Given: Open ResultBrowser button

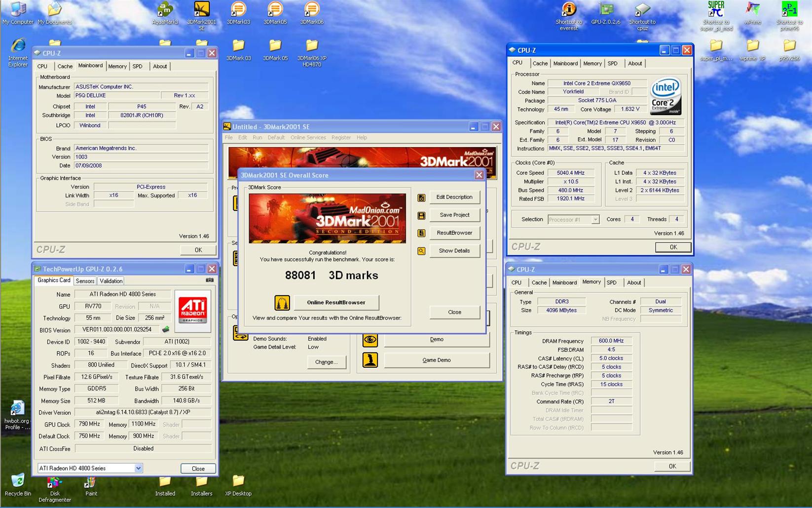Looking at the screenshot, I should [454, 233].
